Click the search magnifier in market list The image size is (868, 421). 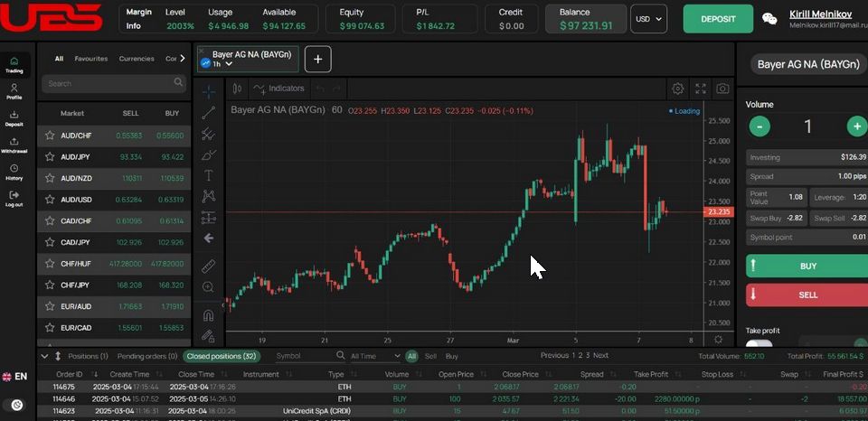pos(178,82)
